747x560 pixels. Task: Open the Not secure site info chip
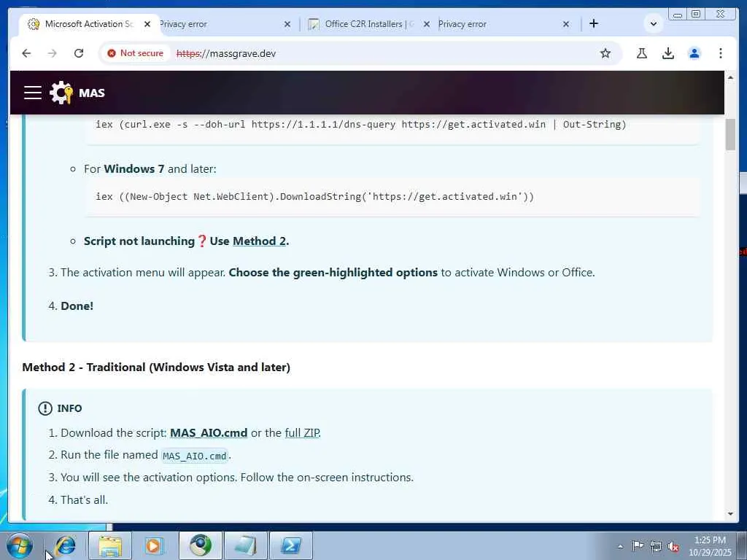click(136, 53)
